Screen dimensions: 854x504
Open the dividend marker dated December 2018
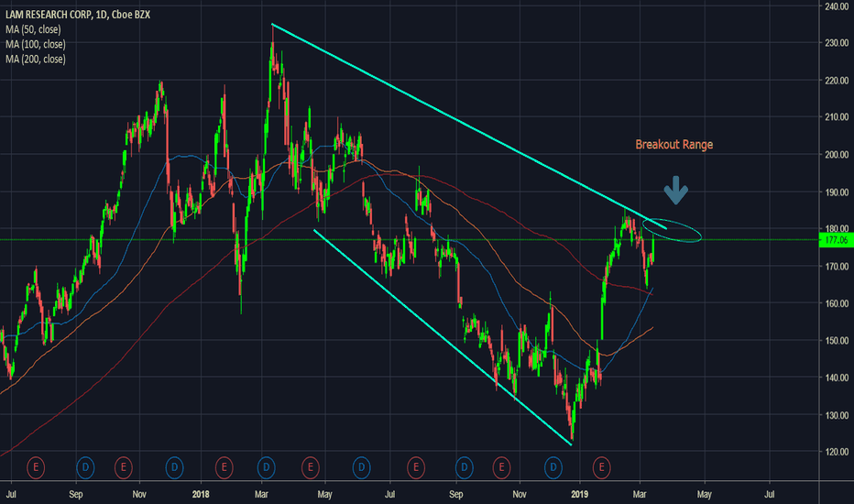click(553, 467)
